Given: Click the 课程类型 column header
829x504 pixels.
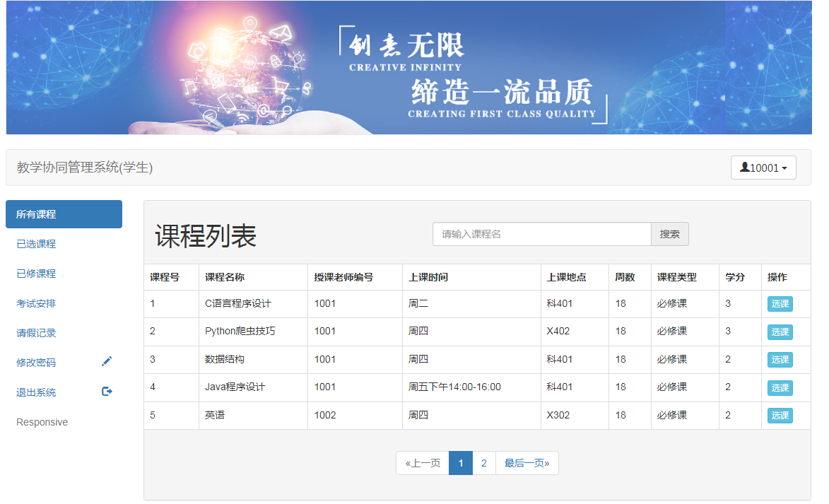Looking at the screenshot, I should [x=677, y=277].
